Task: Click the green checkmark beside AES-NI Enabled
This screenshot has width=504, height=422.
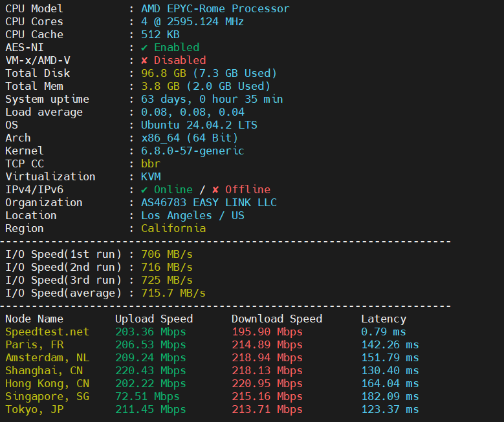Action: pos(144,47)
